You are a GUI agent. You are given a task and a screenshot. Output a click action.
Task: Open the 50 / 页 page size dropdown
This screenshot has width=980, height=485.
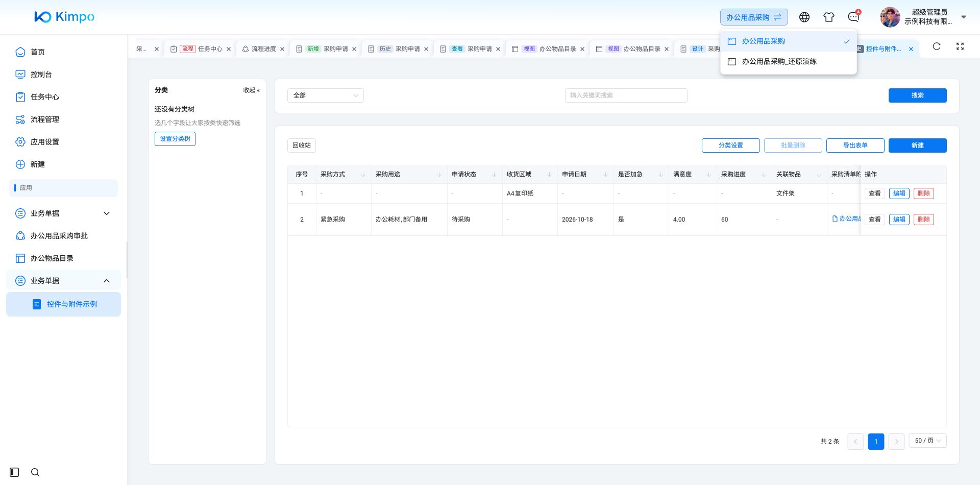(928, 441)
